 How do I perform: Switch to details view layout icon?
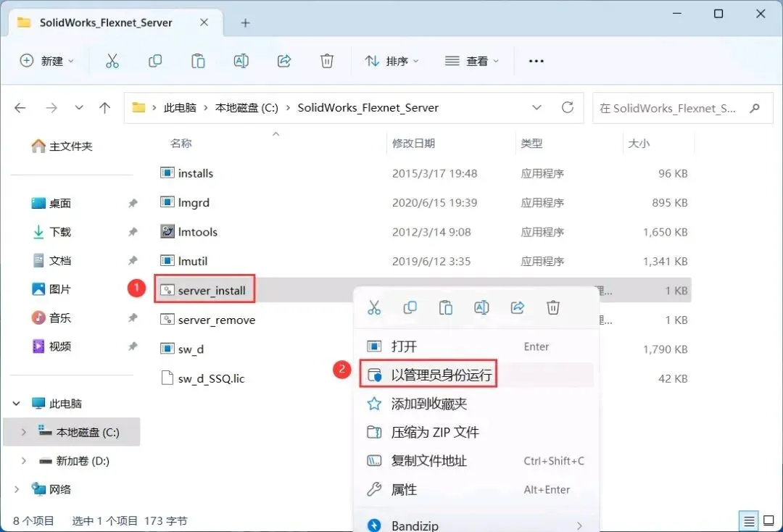pos(748,521)
